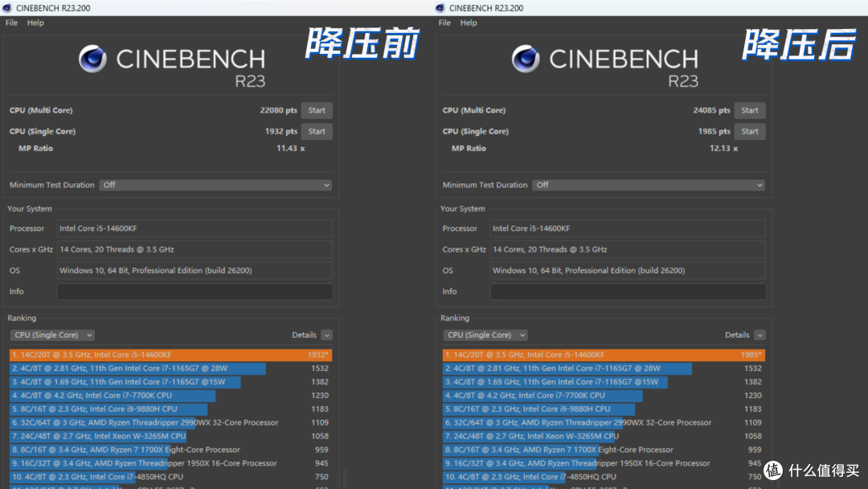
Task: Click the 1985 pts Single Core score
Action: pyautogui.click(x=714, y=131)
